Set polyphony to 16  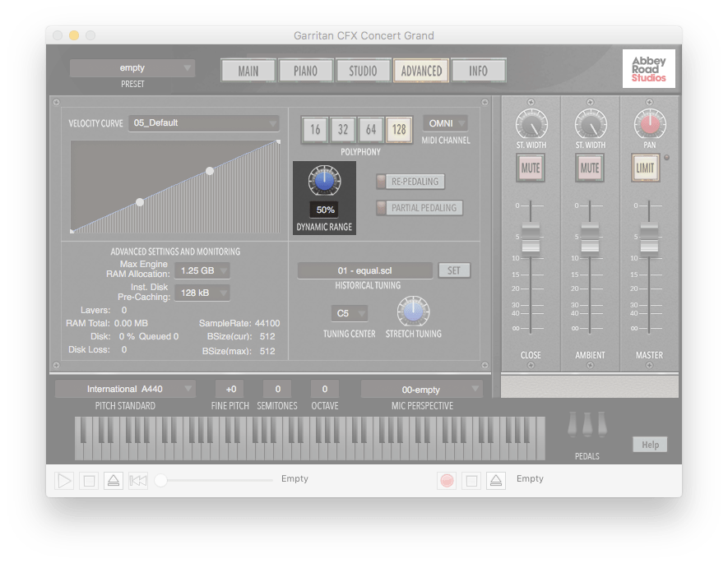(315, 129)
